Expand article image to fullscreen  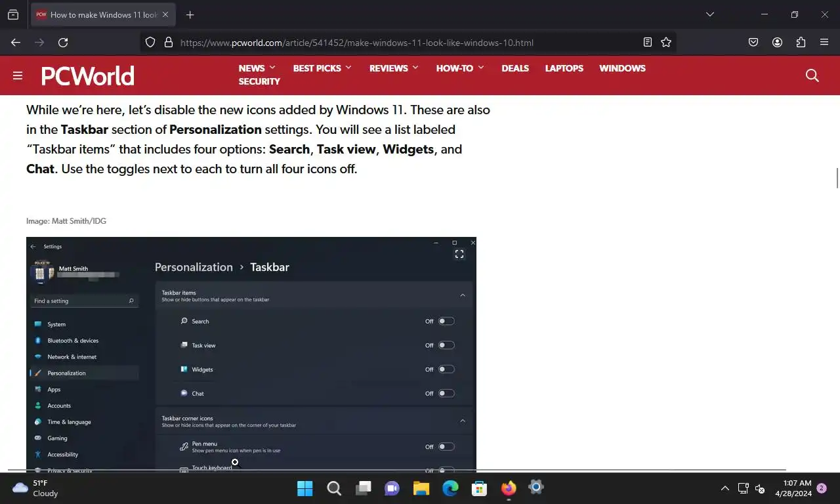459,255
